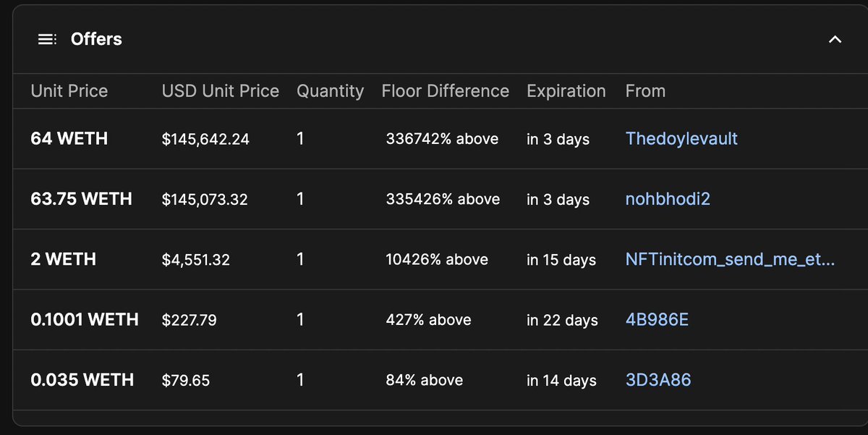
Task: Click 335426% above floor difference
Action: point(443,199)
